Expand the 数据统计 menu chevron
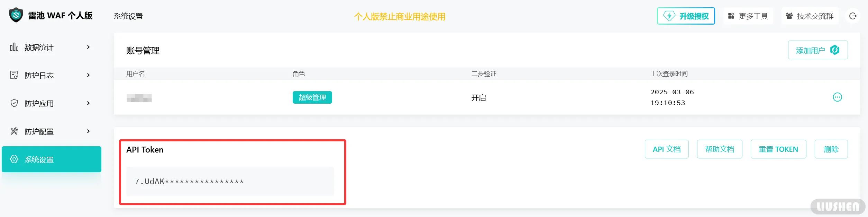 pos(89,47)
